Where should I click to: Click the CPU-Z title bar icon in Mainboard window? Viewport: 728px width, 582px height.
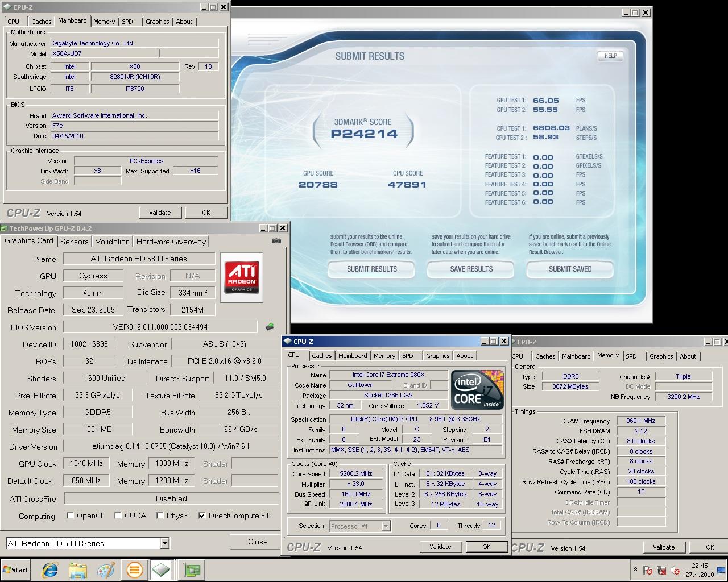coord(7,7)
